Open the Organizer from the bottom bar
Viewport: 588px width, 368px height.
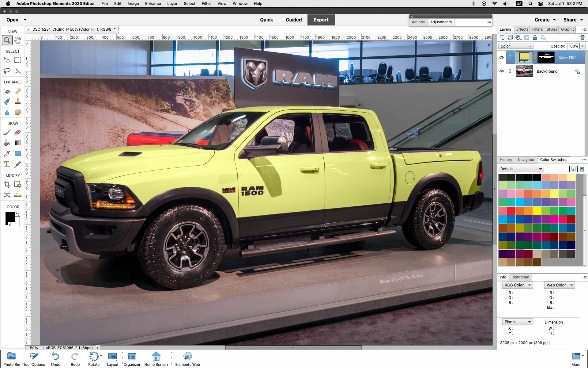(132, 359)
